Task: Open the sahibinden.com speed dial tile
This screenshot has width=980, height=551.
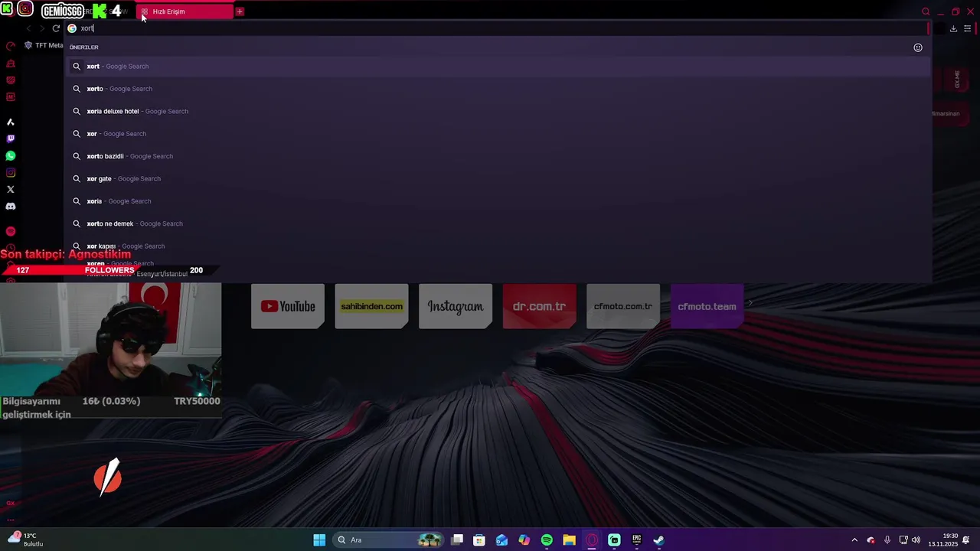Action: [371, 306]
